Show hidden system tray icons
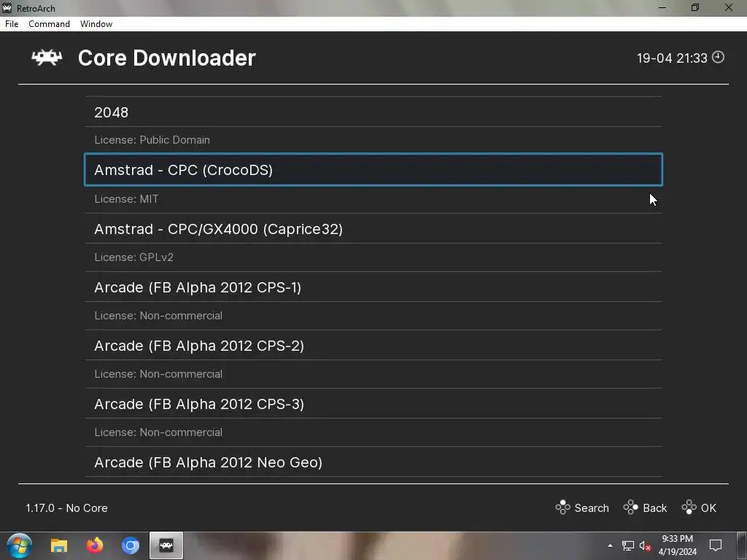This screenshot has width=747, height=560. pyautogui.click(x=610, y=545)
